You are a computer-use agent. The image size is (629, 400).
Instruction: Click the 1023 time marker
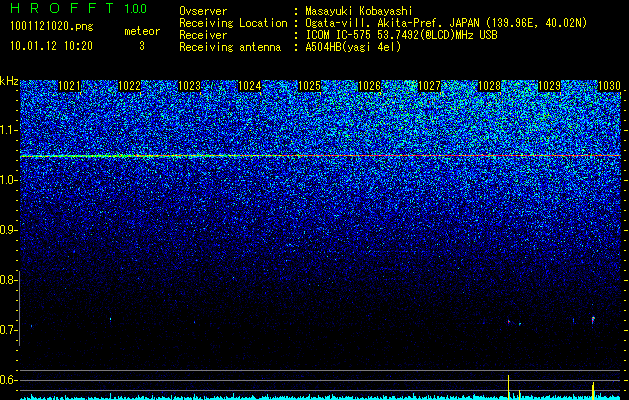(x=189, y=86)
